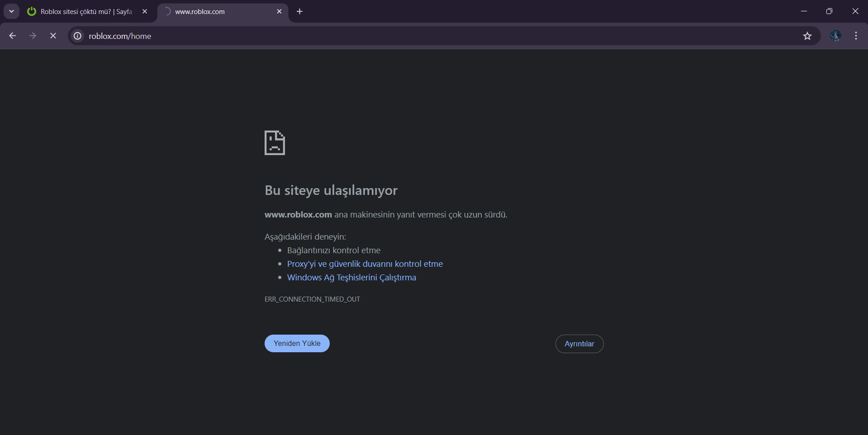Restore down the browser window
This screenshot has height=435, width=868.
click(829, 11)
